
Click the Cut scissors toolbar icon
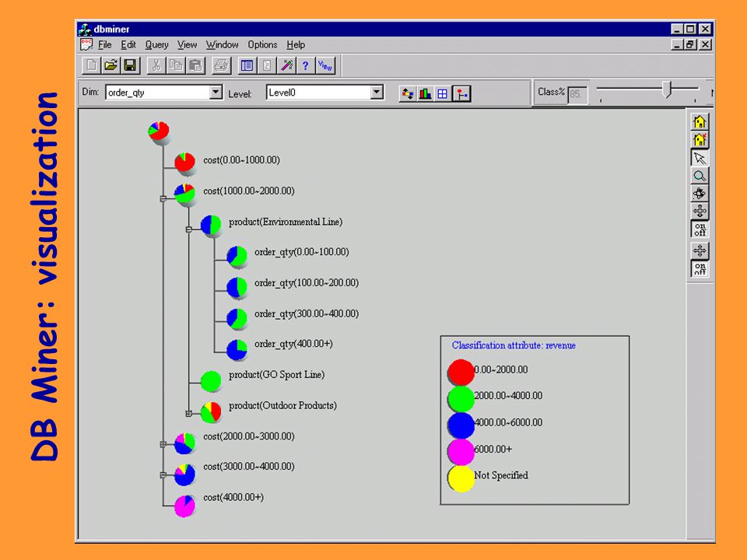point(156,65)
